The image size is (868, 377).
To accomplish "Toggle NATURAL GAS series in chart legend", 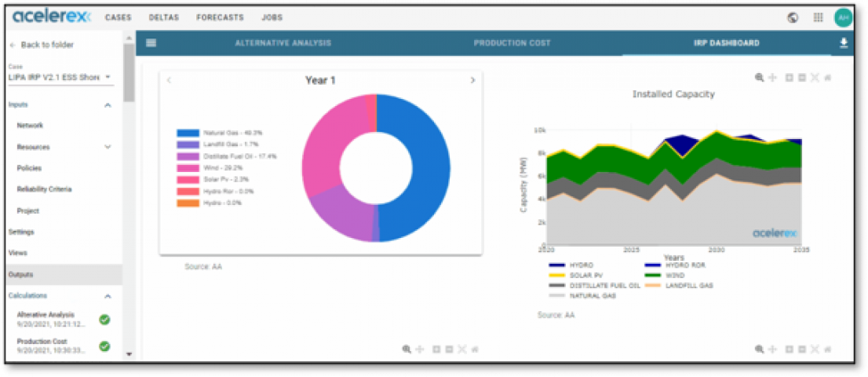I will 584,295.
